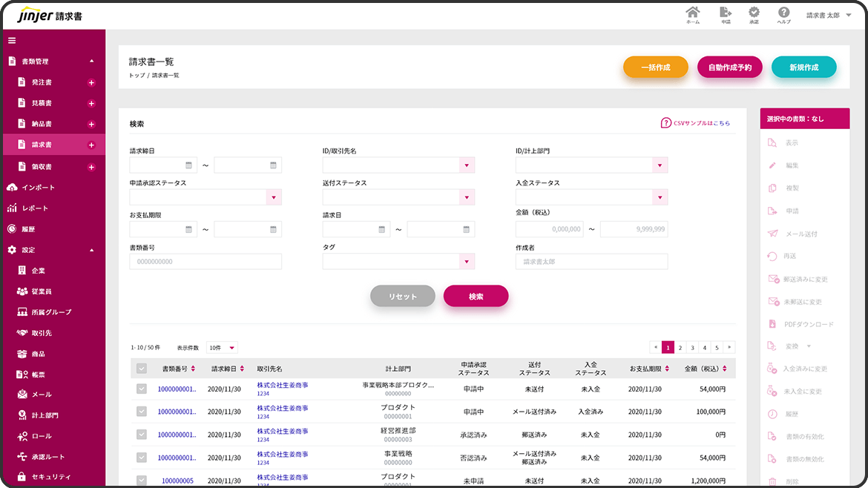Toggle the select-all checkbox in table header
Screen dimensions: 868x488
141,369
